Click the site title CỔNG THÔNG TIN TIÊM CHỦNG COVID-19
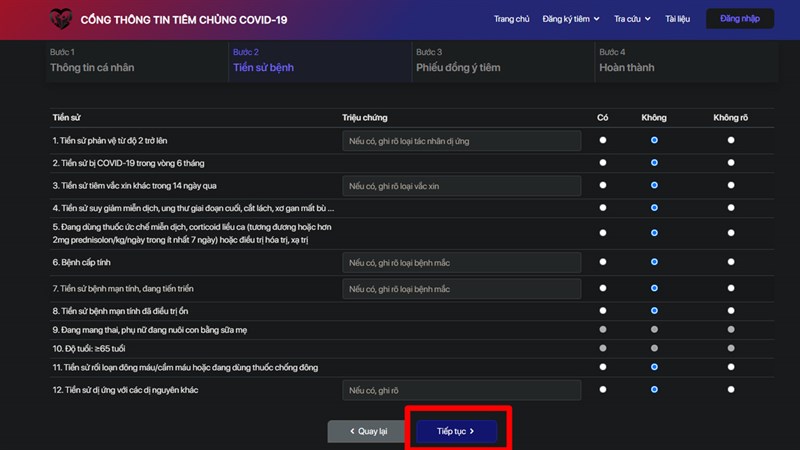 click(184, 20)
